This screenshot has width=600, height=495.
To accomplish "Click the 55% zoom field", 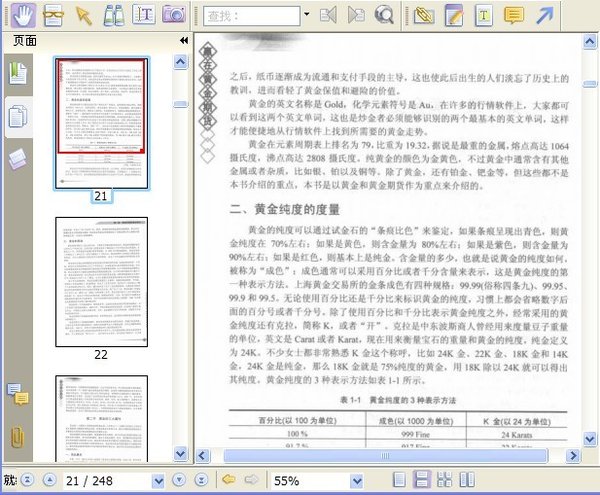I will (x=311, y=481).
